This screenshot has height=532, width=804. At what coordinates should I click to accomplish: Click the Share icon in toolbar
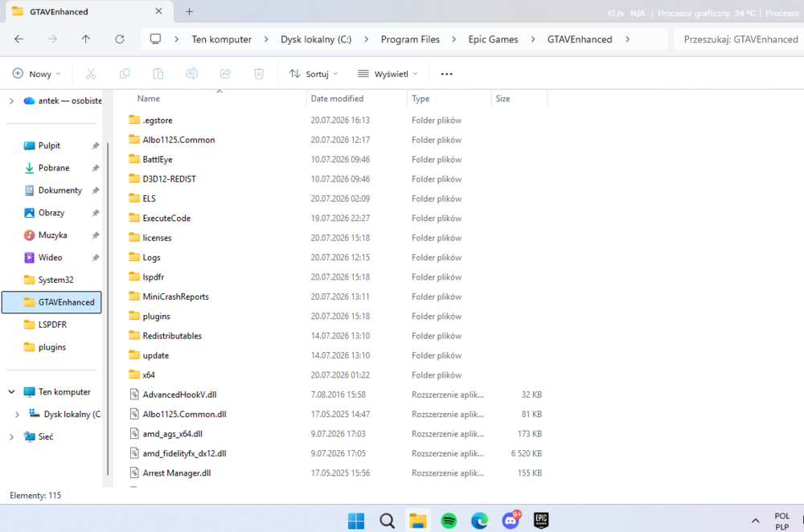point(226,74)
